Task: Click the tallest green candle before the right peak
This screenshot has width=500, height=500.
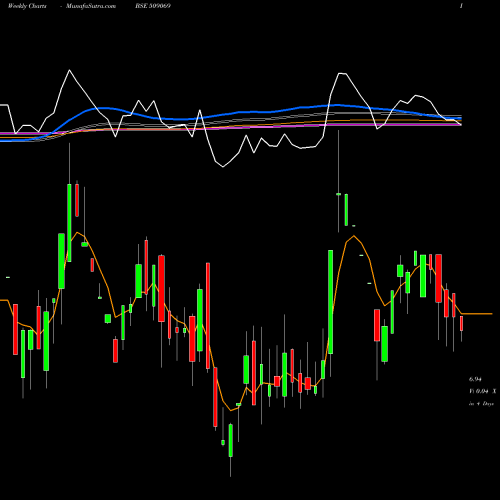Action: point(330,302)
